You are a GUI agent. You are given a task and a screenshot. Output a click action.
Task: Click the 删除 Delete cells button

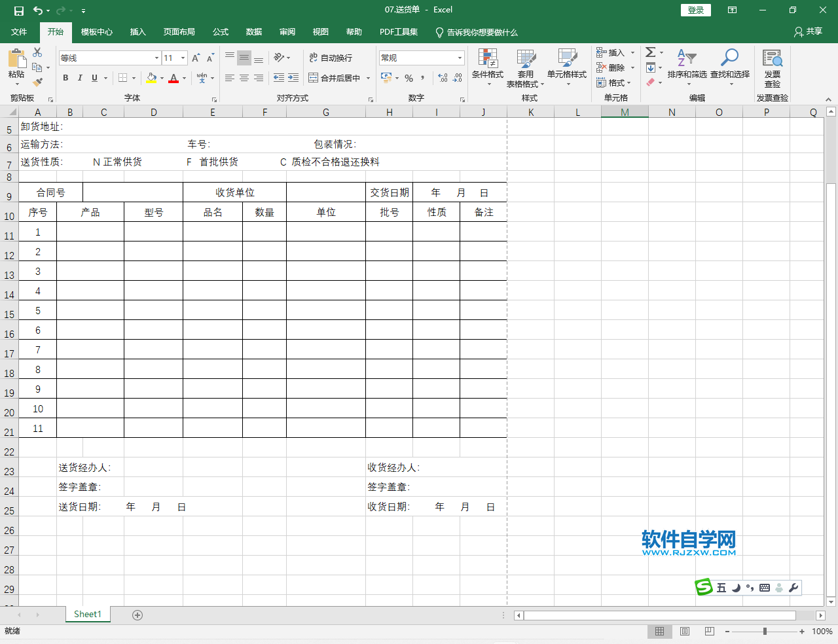(x=610, y=67)
